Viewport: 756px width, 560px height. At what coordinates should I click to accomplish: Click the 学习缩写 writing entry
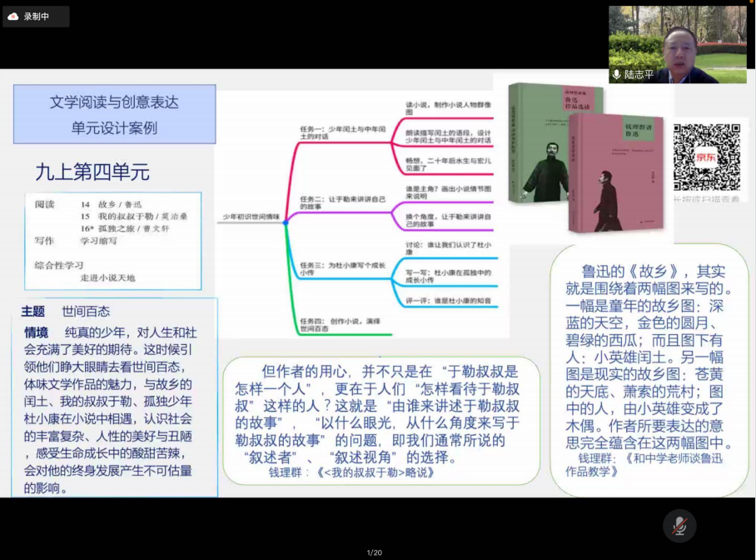pyautogui.click(x=98, y=241)
